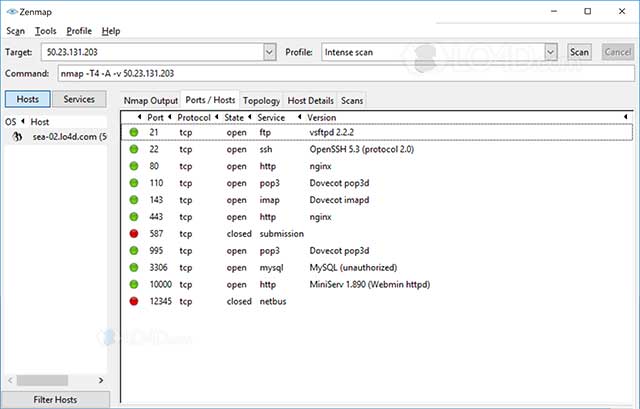Open the Target address dropdown arrow
Image resolution: width=640 pixels, height=409 pixels.
point(269,52)
